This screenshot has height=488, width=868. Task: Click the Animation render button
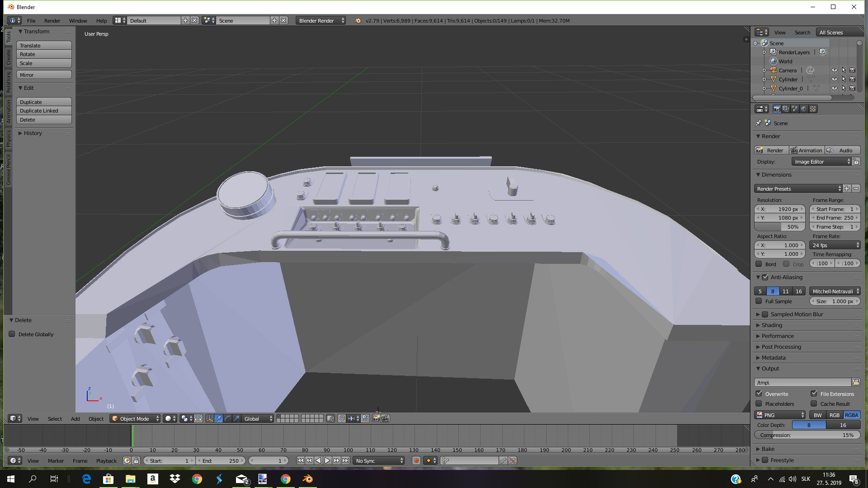click(x=807, y=150)
